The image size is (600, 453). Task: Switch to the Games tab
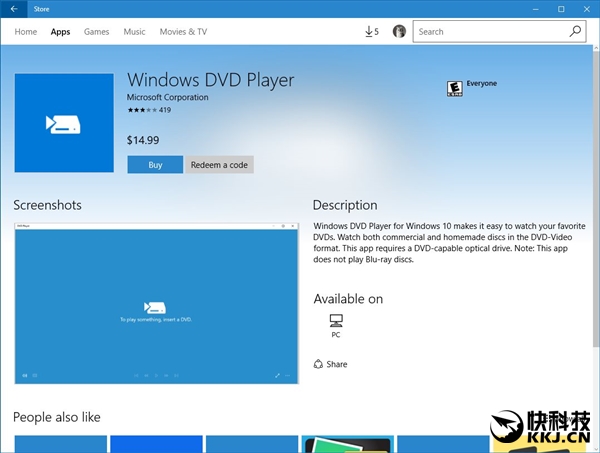click(x=96, y=32)
